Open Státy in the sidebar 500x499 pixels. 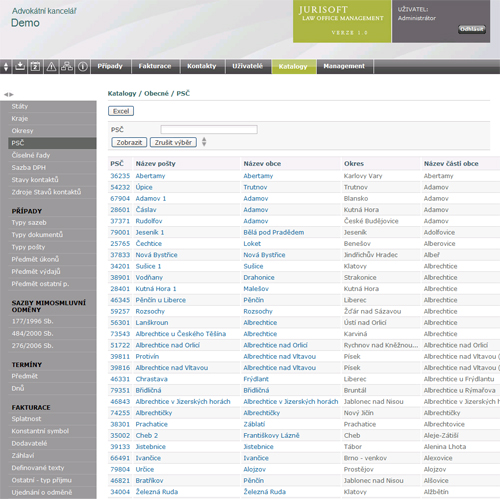(52, 106)
